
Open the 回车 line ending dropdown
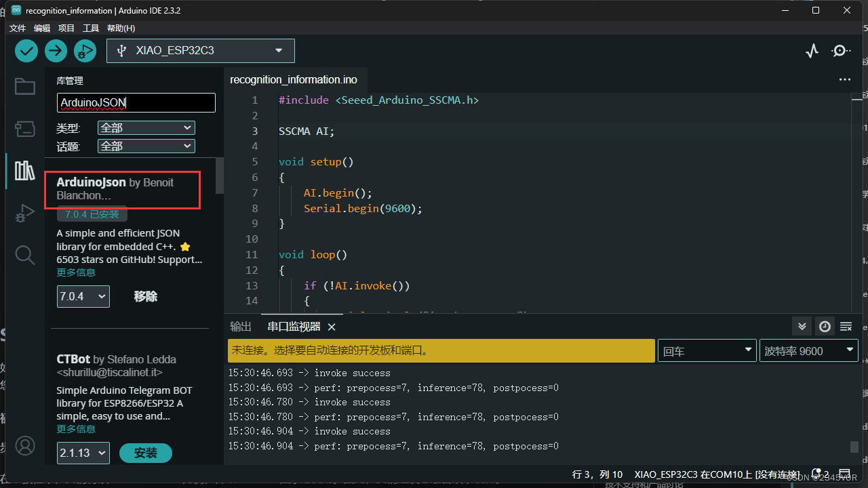point(707,351)
